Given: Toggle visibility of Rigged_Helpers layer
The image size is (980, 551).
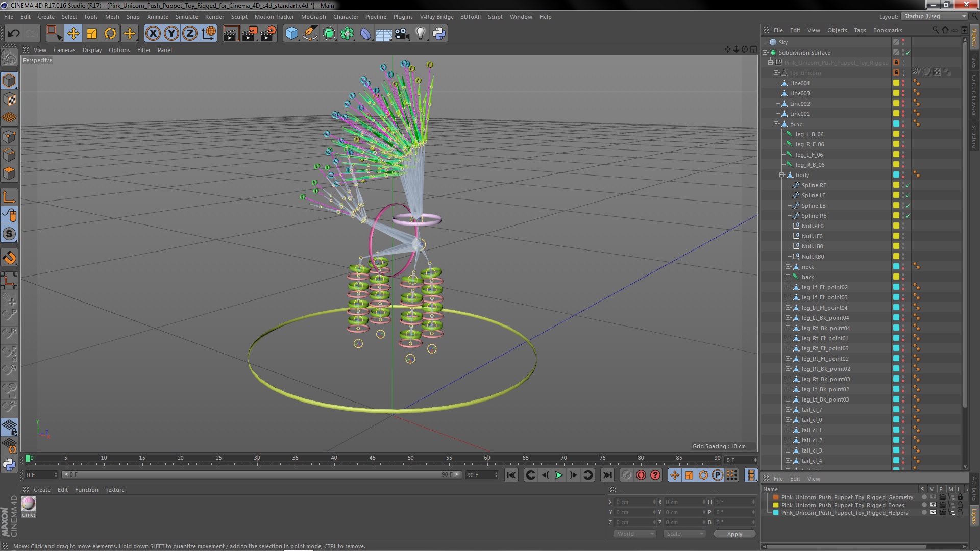Looking at the screenshot, I should 933,513.
